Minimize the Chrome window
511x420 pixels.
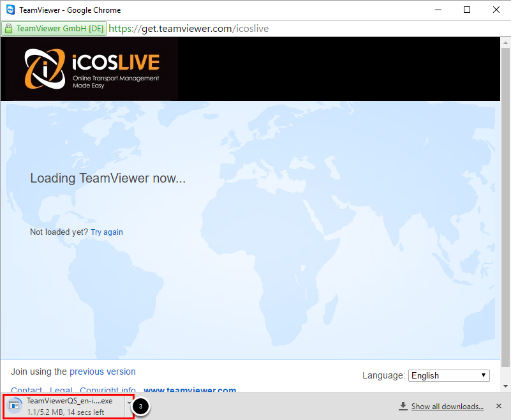point(438,10)
